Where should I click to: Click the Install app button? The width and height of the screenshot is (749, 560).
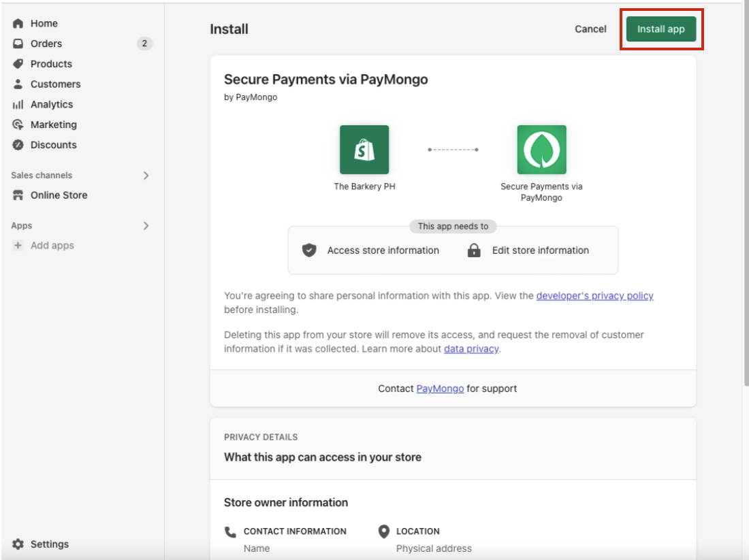[661, 29]
